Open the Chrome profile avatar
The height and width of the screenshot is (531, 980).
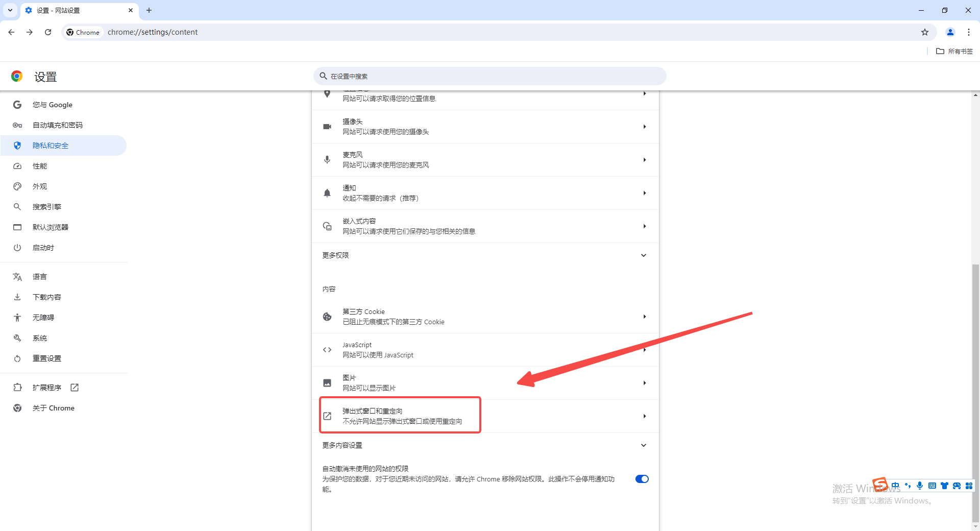click(x=950, y=32)
